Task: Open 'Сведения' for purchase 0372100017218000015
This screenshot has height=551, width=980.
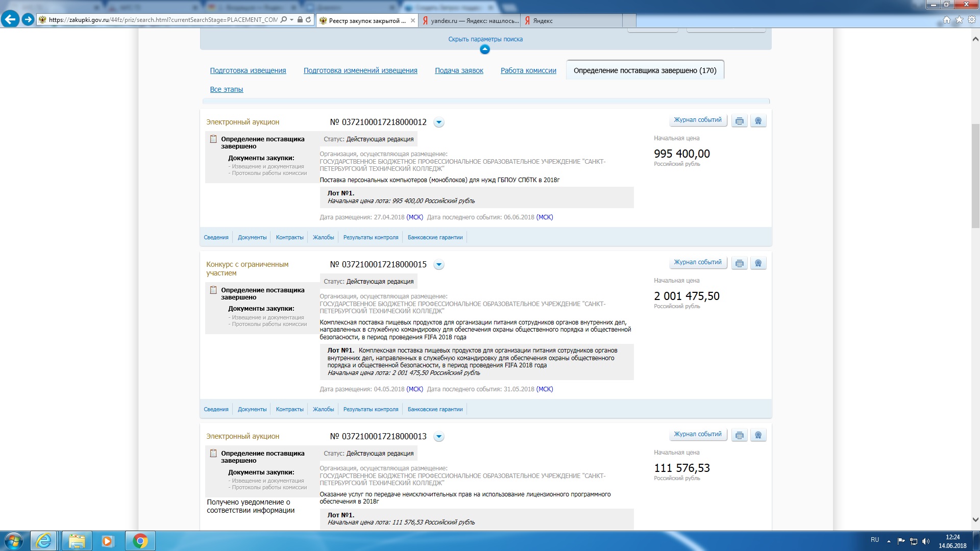Action: [x=216, y=409]
